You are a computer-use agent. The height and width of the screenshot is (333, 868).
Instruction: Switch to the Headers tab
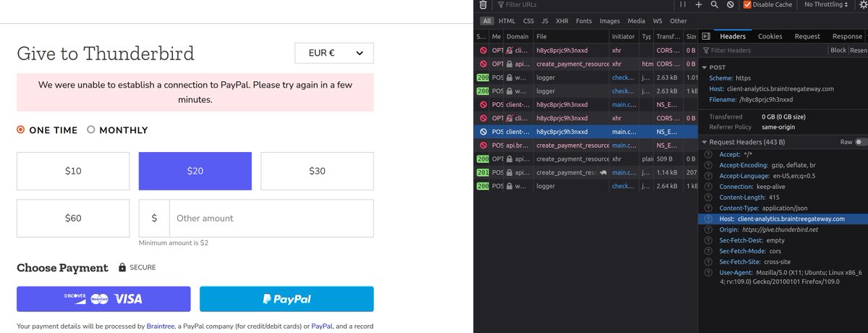click(733, 36)
